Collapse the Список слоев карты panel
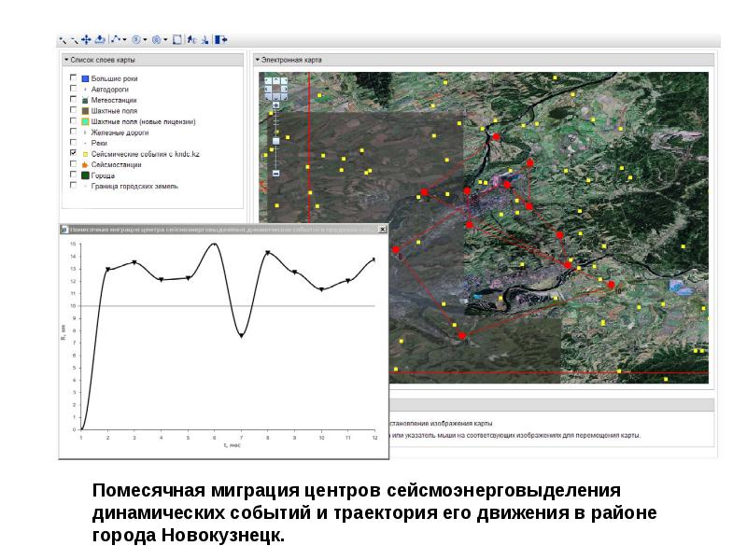The height and width of the screenshot is (560, 747). click(66, 59)
